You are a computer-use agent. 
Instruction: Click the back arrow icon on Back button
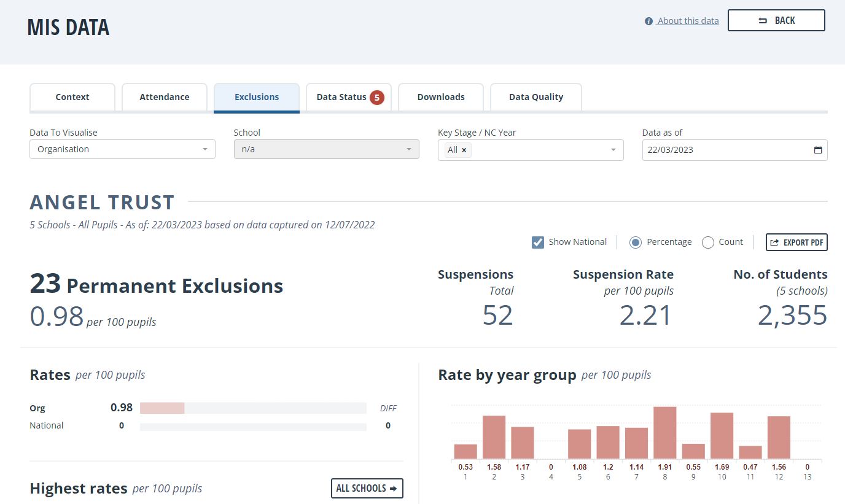[x=763, y=21]
